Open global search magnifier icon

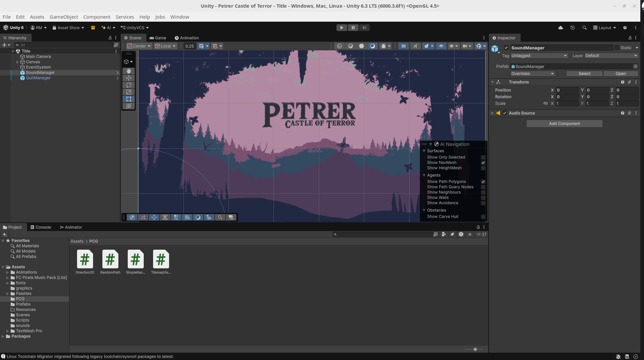coord(584,28)
